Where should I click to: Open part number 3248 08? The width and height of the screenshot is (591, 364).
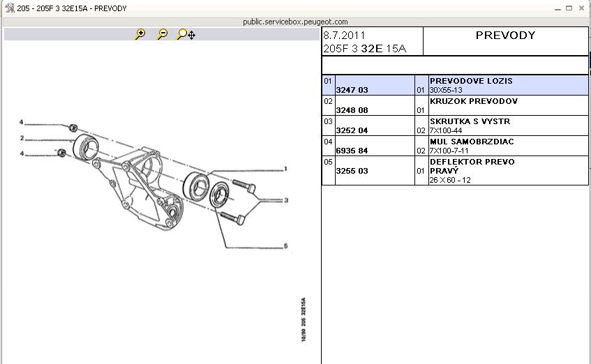coord(352,110)
